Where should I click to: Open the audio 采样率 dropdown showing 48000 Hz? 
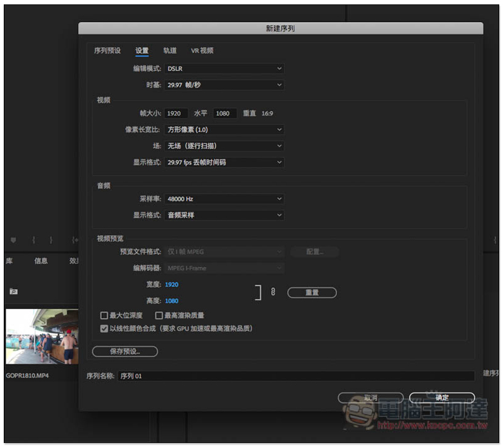click(x=224, y=199)
